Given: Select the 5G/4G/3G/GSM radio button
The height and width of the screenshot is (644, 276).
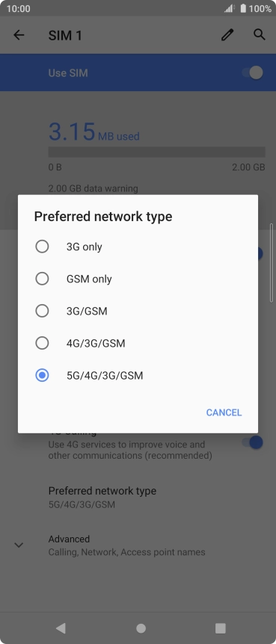Looking at the screenshot, I should tap(42, 375).
